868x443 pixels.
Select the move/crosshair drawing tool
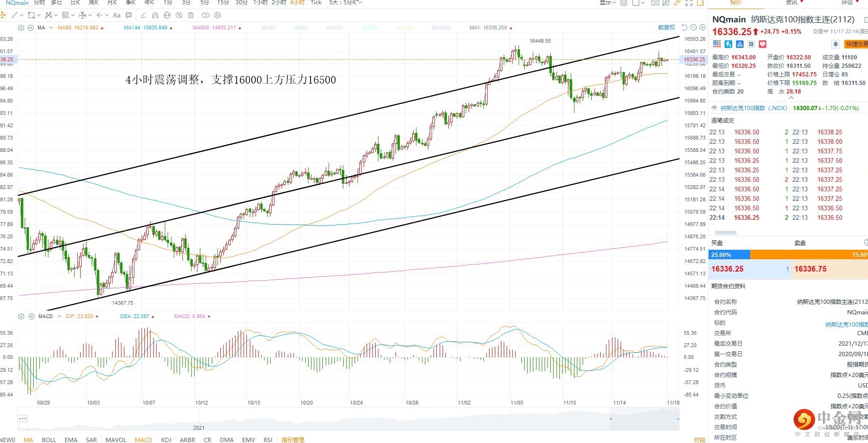point(3,15)
